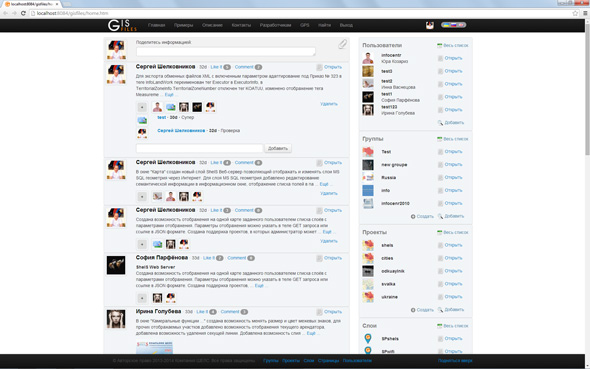Click Весь список in Группы panel
Image resolution: width=590 pixels, height=369 pixels.
456,139
